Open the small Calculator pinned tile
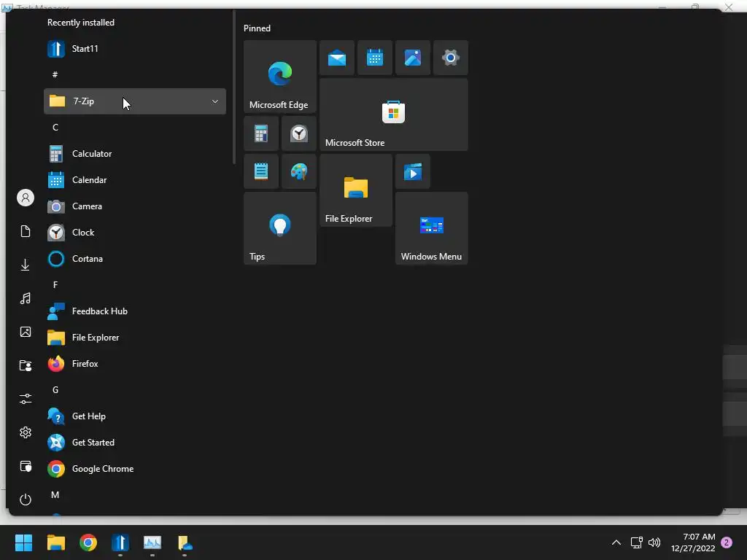 click(x=261, y=133)
